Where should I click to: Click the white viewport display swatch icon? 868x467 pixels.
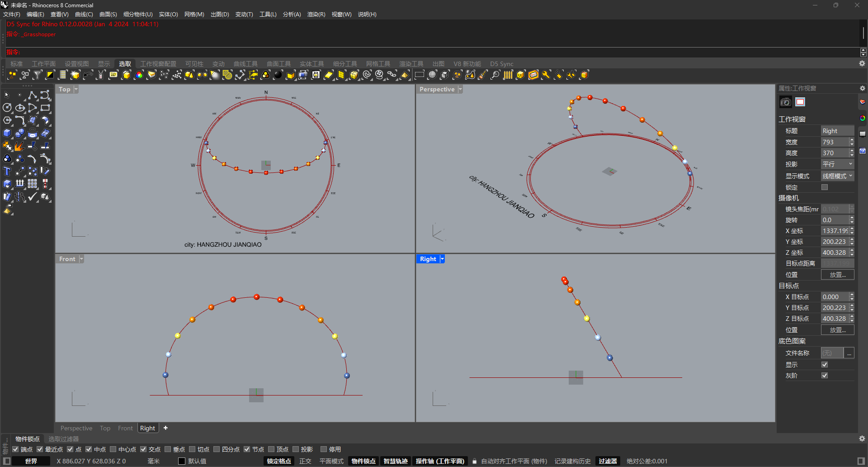(x=800, y=102)
